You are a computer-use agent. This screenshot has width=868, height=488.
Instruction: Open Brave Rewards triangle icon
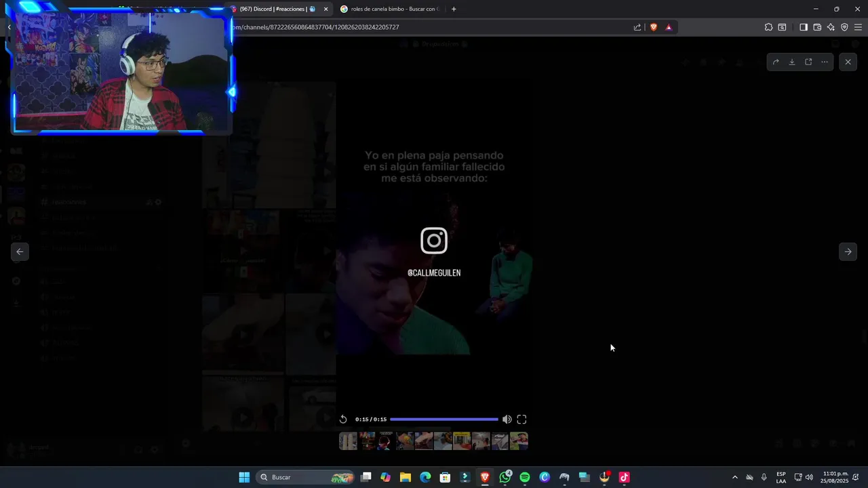click(x=669, y=27)
